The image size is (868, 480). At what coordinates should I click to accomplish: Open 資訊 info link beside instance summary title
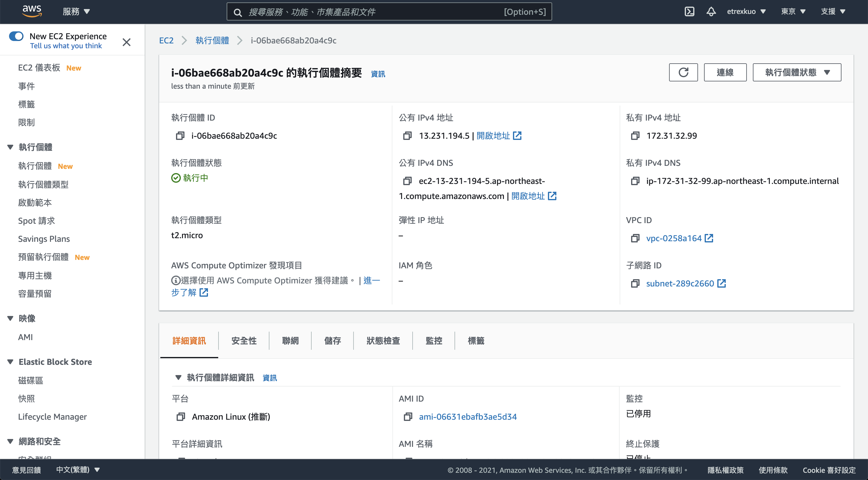pyautogui.click(x=378, y=74)
